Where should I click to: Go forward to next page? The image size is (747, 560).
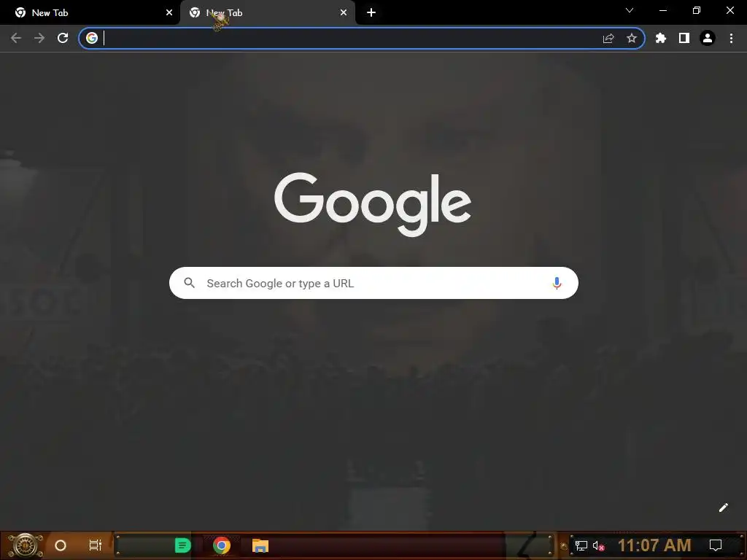point(39,38)
